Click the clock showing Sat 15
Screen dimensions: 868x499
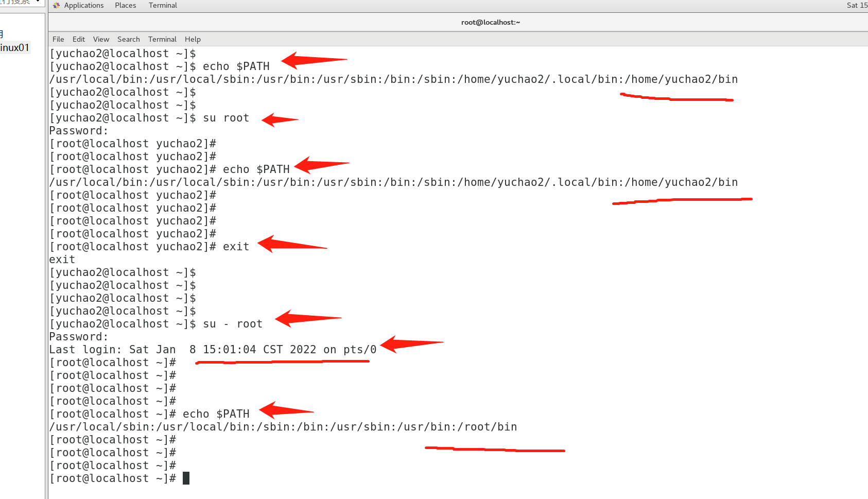point(856,5)
